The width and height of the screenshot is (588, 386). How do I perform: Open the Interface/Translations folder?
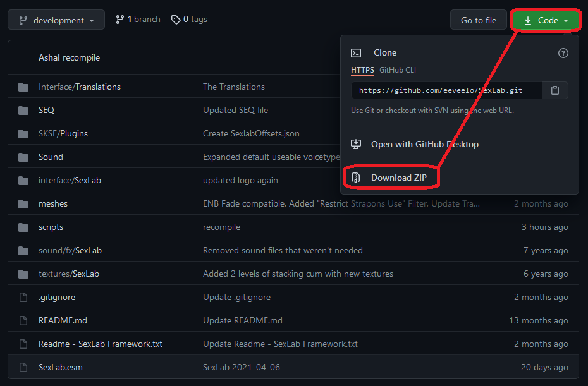tap(80, 87)
